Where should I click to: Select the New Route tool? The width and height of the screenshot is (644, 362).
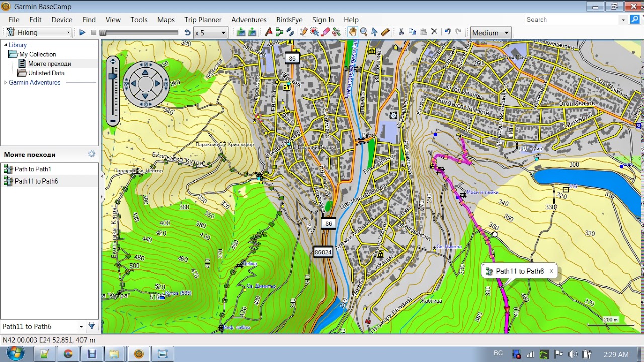pyautogui.click(x=279, y=32)
